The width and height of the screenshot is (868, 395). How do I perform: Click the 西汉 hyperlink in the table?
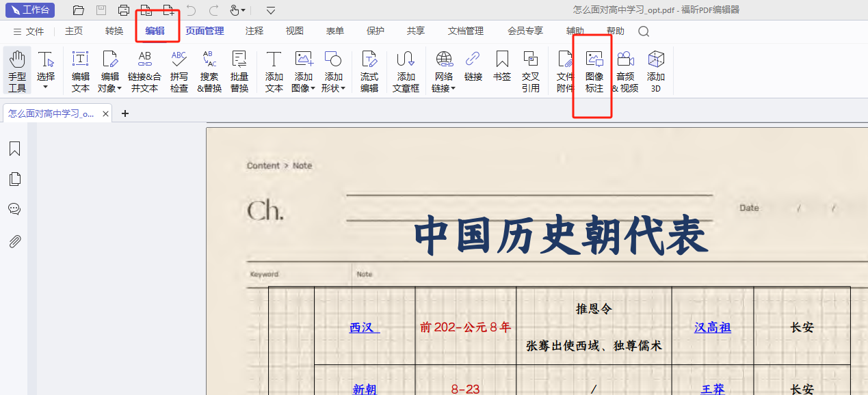(x=364, y=327)
